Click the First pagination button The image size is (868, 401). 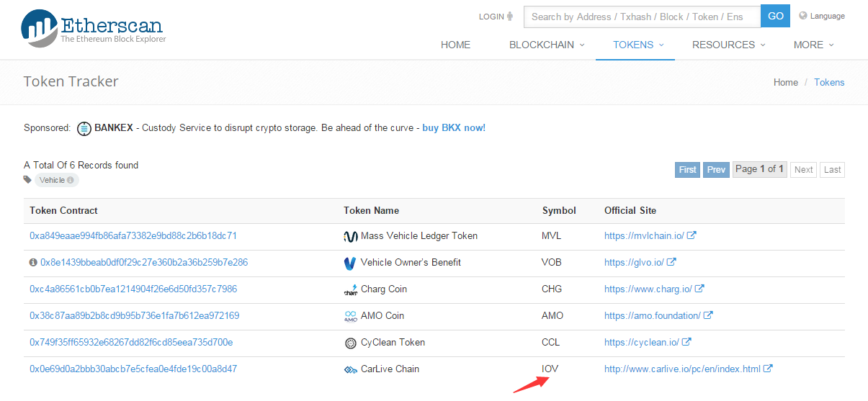click(x=688, y=170)
